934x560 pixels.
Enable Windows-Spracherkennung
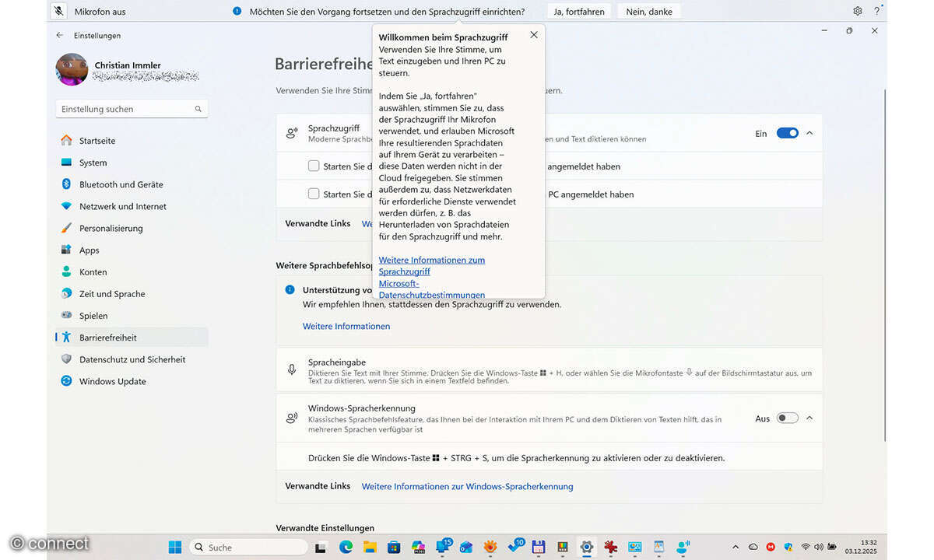click(787, 418)
